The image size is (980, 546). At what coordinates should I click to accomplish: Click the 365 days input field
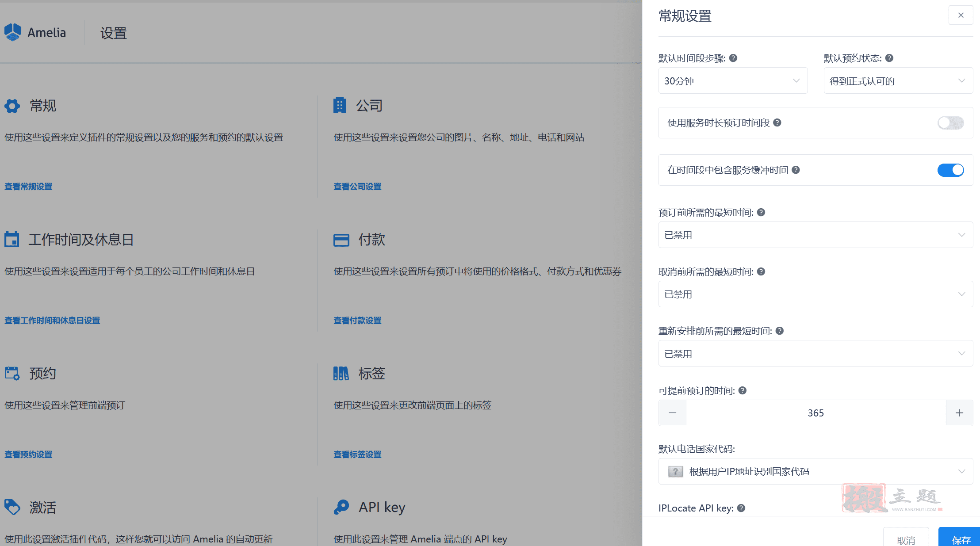(x=816, y=413)
